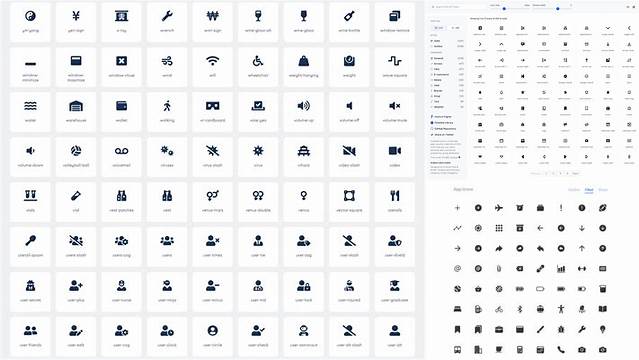Viewport: 639px width, 360px height.
Task: Select the voicemail icon tile
Action: click(121, 157)
